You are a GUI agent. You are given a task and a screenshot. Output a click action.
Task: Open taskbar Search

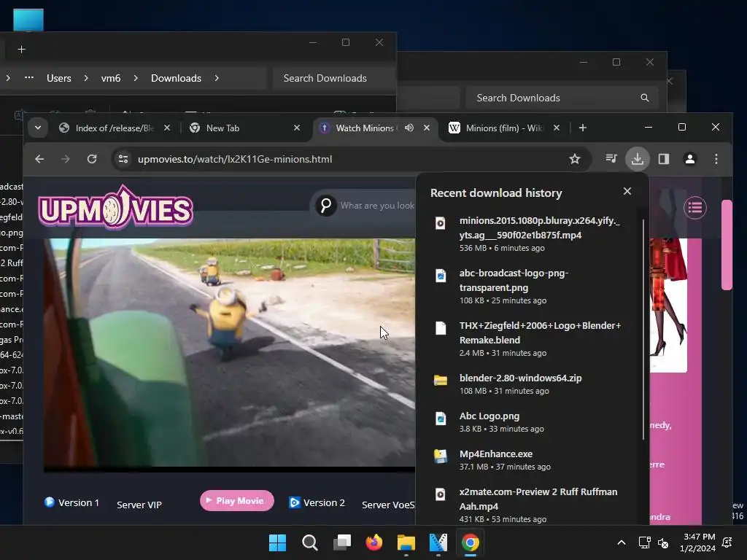(x=309, y=542)
